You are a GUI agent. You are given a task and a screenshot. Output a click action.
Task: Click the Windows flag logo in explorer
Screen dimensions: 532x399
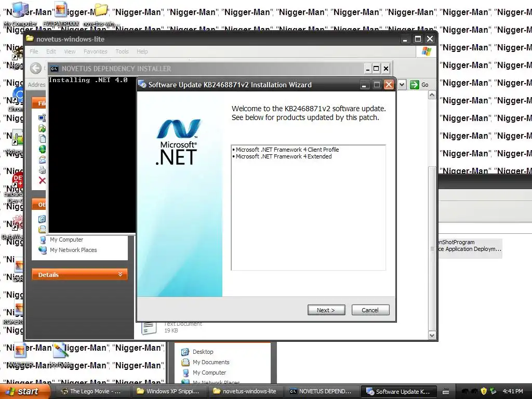click(426, 51)
